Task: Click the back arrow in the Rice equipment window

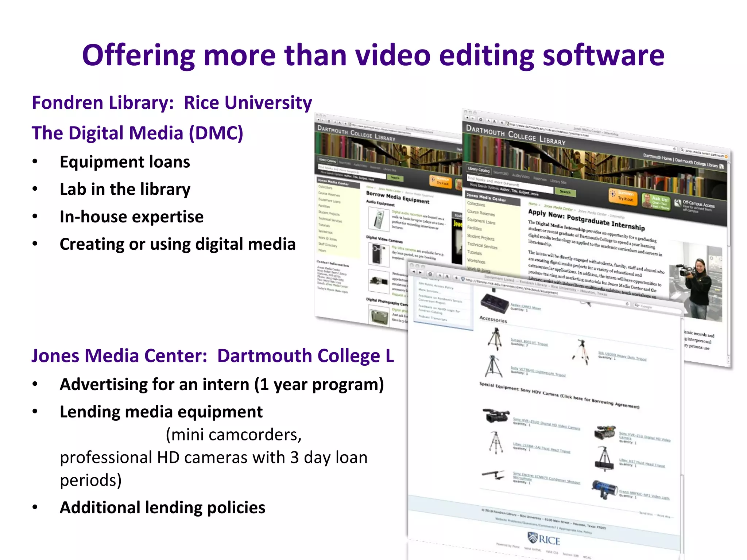Action: (x=414, y=272)
